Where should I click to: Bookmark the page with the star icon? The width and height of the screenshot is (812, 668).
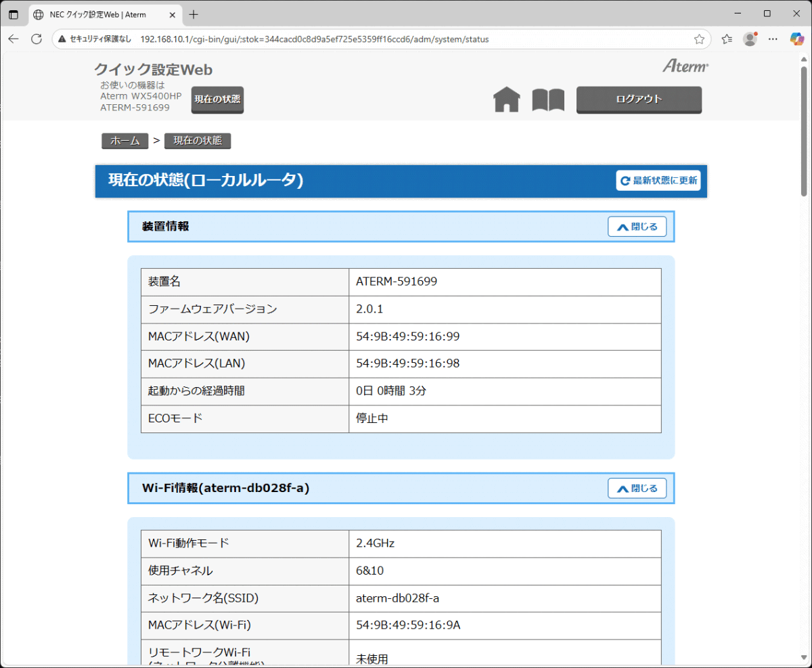coord(699,39)
